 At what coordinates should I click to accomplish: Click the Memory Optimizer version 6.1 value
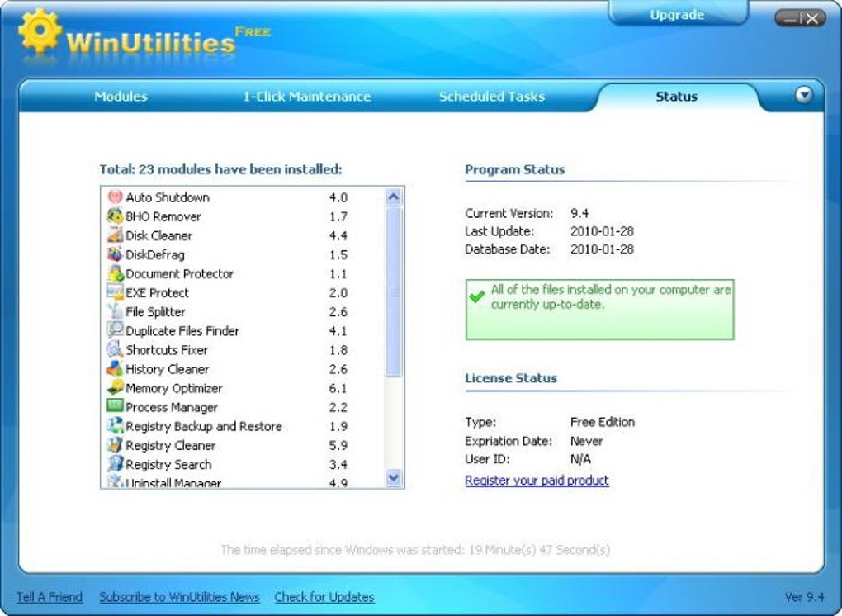[x=338, y=388]
